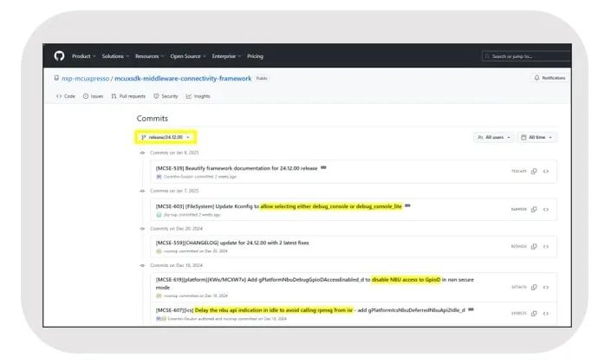The height and width of the screenshot is (364, 611).
Task: Expand the Enterprise menu
Action: (226, 56)
